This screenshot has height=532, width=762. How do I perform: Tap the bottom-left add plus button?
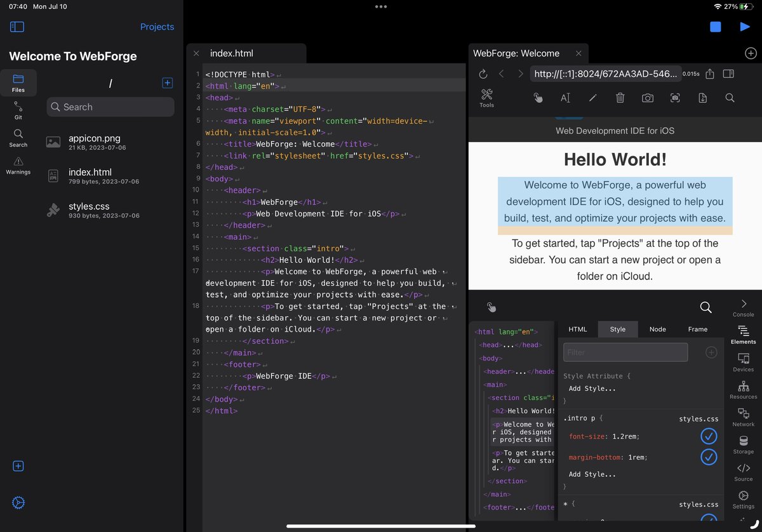18,466
